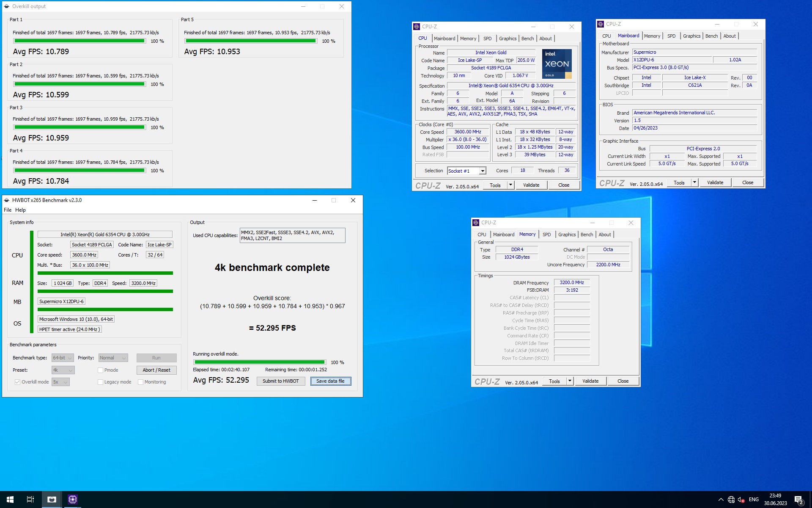Click the Intel Xeon Gold logo

click(557, 64)
